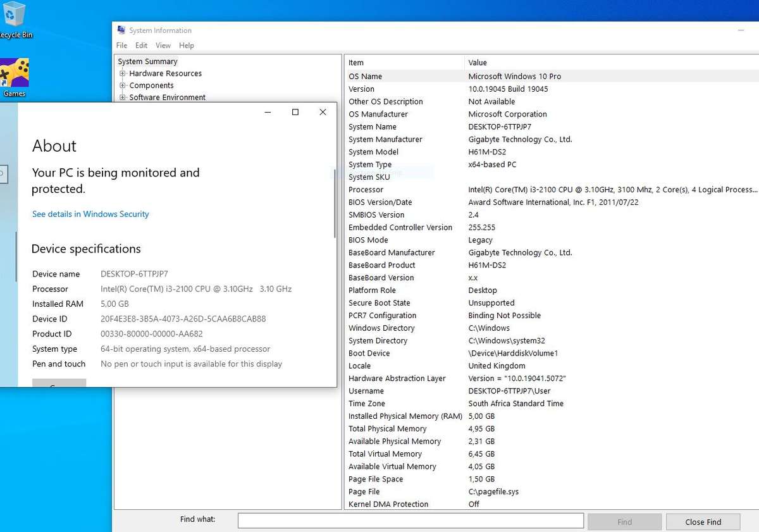Viewport: 759px width, 532px height.
Task: Expand the Hardware Resources node
Action: pyautogui.click(x=123, y=73)
